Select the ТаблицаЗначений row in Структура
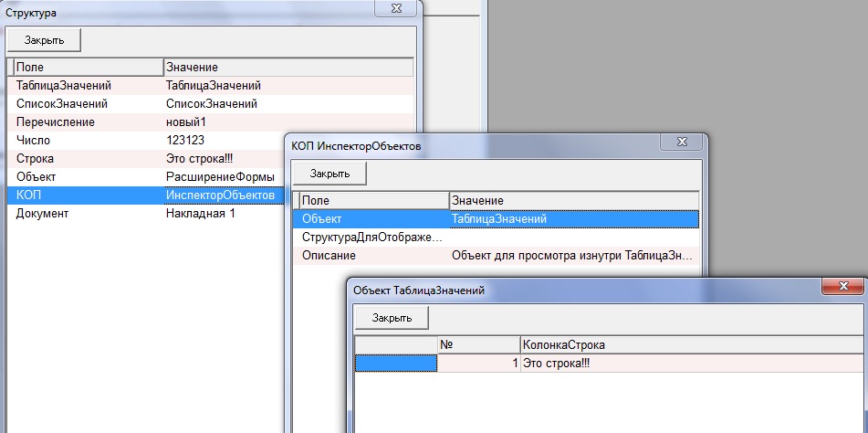868x433 pixels. (62, 86)
